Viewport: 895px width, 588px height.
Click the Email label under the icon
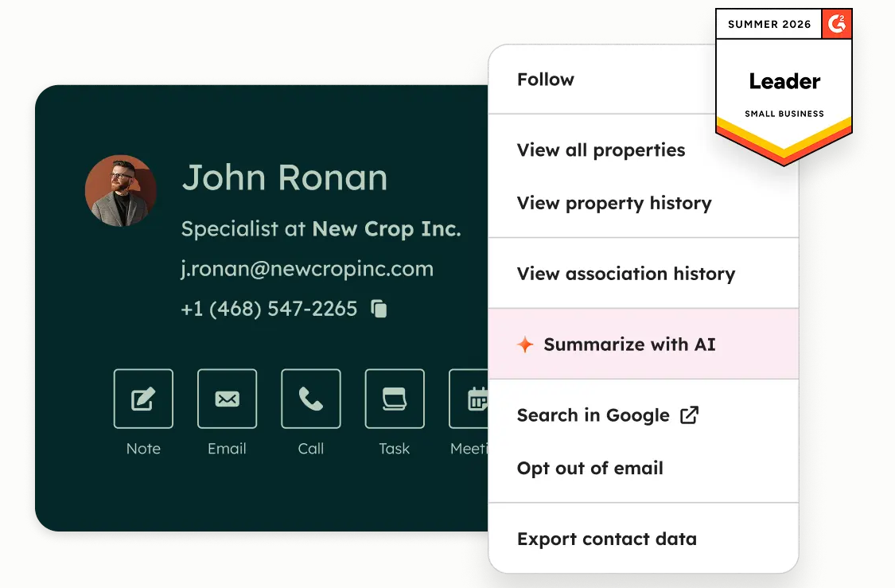pyautogui.click(x=228, y=449)
